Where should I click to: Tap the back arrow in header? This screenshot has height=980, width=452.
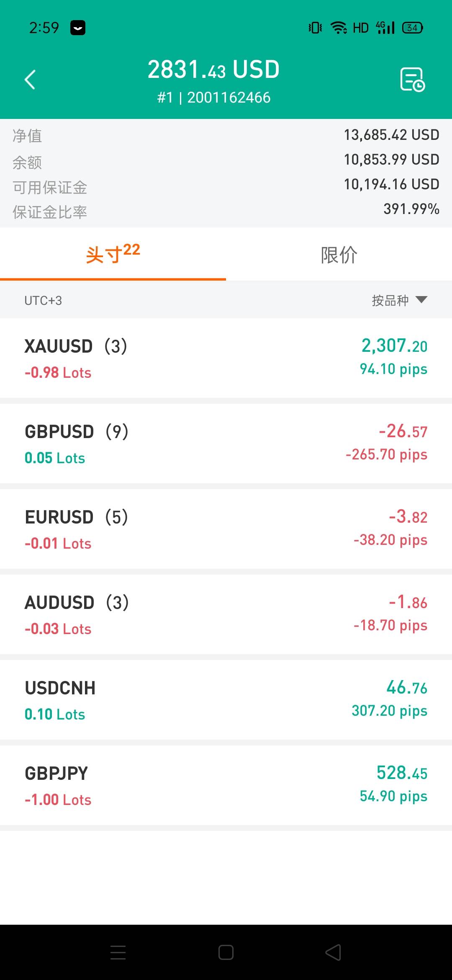click(30, 80)
